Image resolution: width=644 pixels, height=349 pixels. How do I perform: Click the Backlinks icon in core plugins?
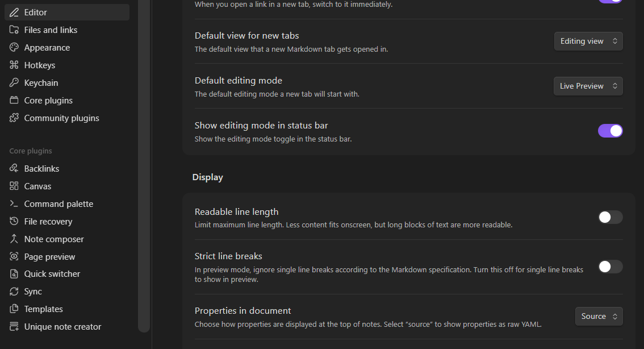[x=14, y=169]
